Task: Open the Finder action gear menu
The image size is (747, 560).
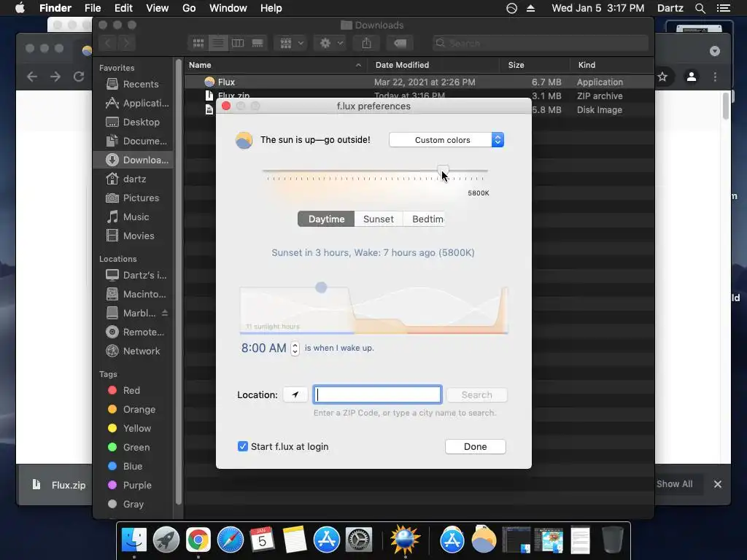Action: pos(331,43)
